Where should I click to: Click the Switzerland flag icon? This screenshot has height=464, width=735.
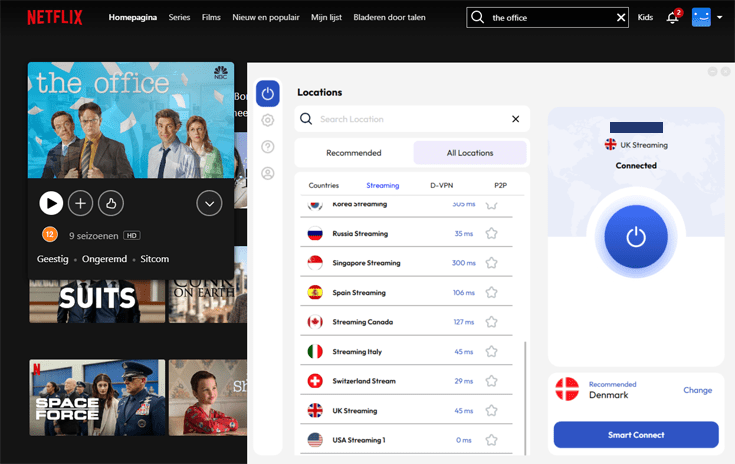coord(315,381)
